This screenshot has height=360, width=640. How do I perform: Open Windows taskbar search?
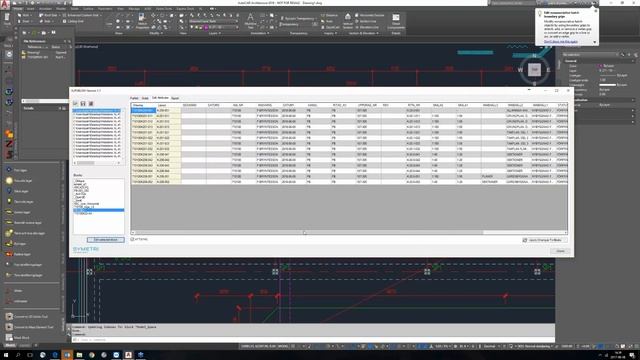(x=18, y=355)
